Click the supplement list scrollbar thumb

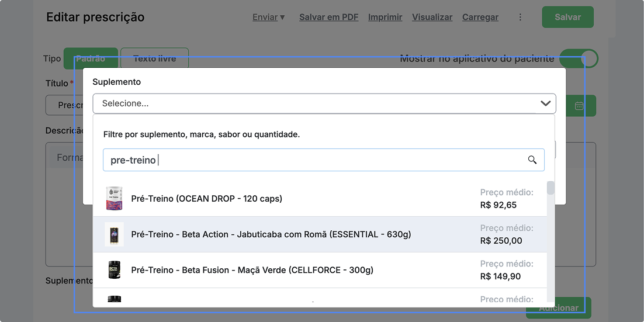click(550, 188)
